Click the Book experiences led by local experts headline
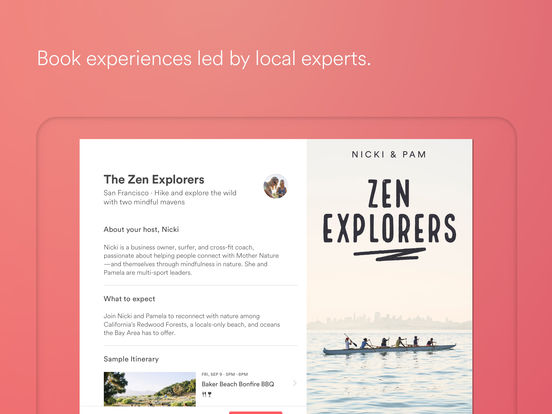This screenshot has width=552, height=414. point(204,58)
